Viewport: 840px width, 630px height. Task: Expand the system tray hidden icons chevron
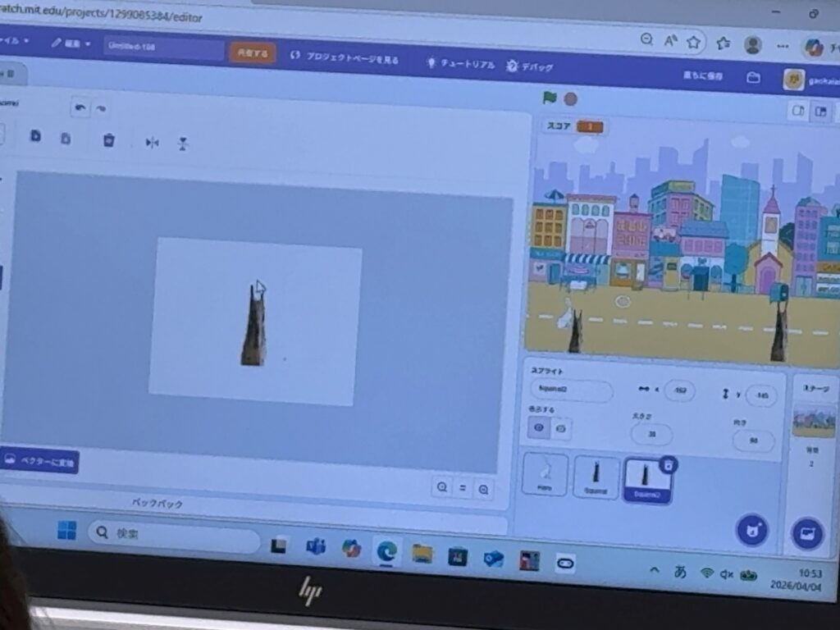click(x=654, y=570)
